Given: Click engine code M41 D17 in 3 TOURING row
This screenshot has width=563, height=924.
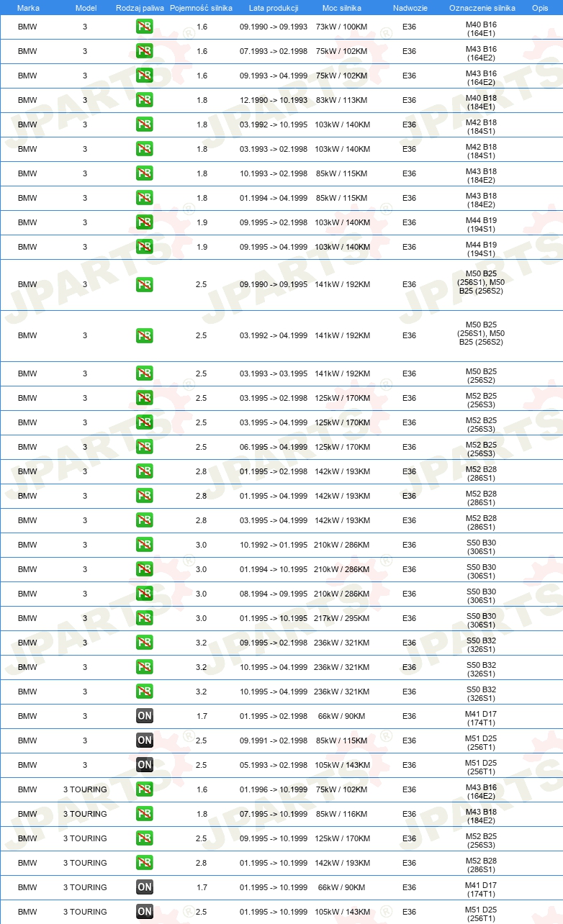Looking at the screenshot, I should coord(481,889).
